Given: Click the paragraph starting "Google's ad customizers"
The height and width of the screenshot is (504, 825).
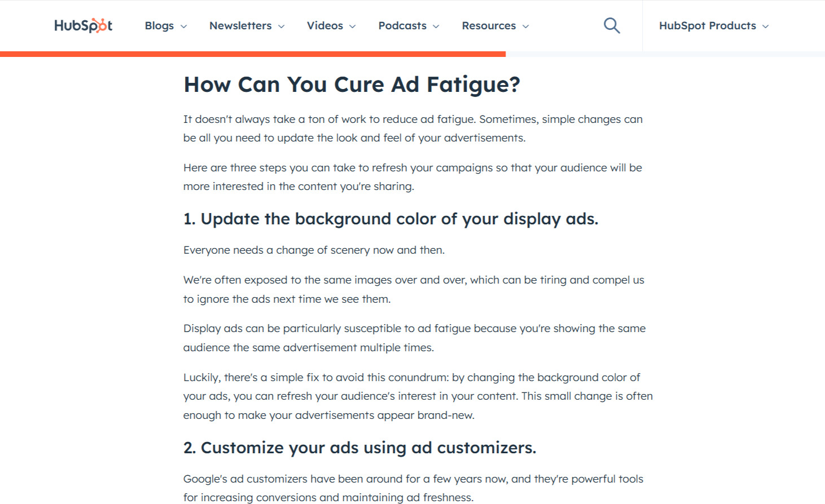Looking at the screenshot, I should point(413,488).
